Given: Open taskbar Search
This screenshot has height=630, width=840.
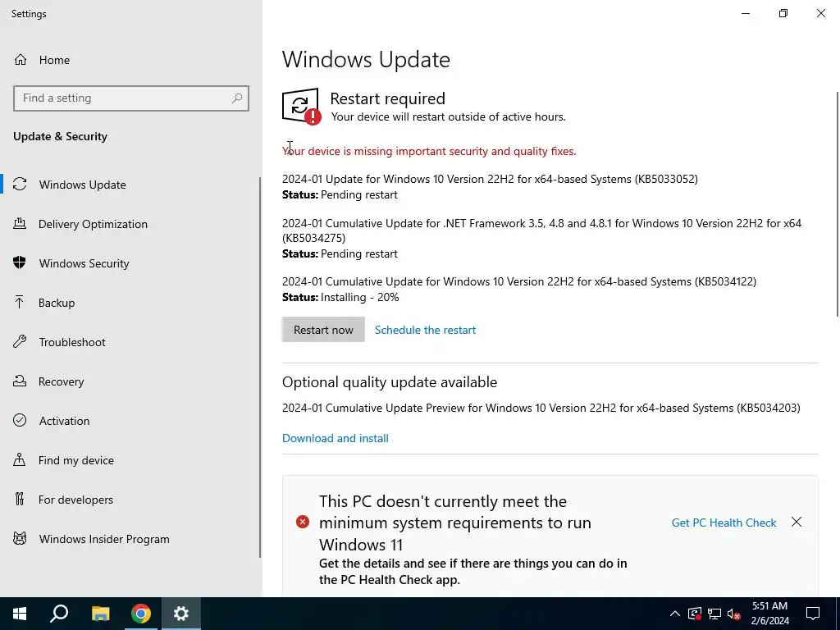Looking at the screenshot, I should pyautogui.click(x=59, y=614).
